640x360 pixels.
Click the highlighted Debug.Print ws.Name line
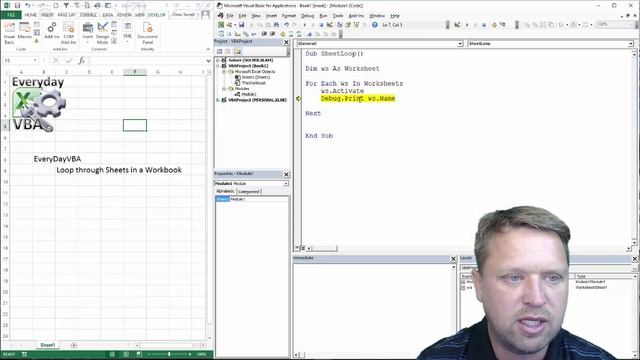coord(358,99)
